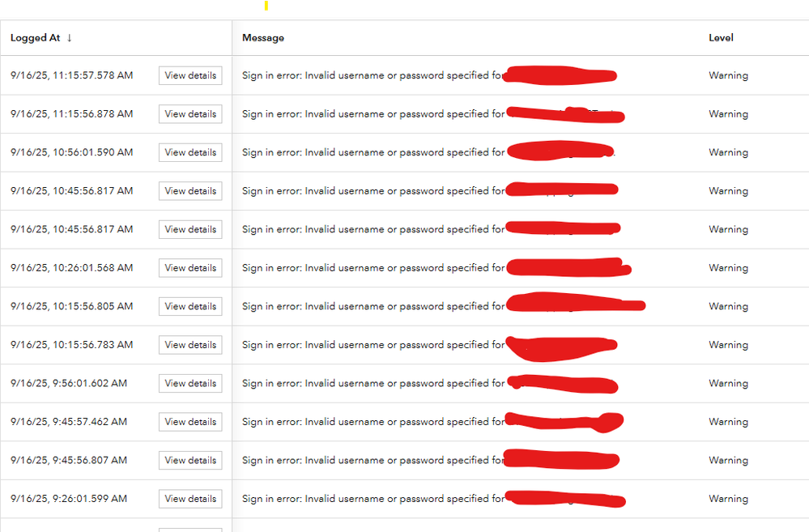View details for the 10:15:56.783 AM entry
Viewport: 809px width, 532px height.
coord(190,345)
